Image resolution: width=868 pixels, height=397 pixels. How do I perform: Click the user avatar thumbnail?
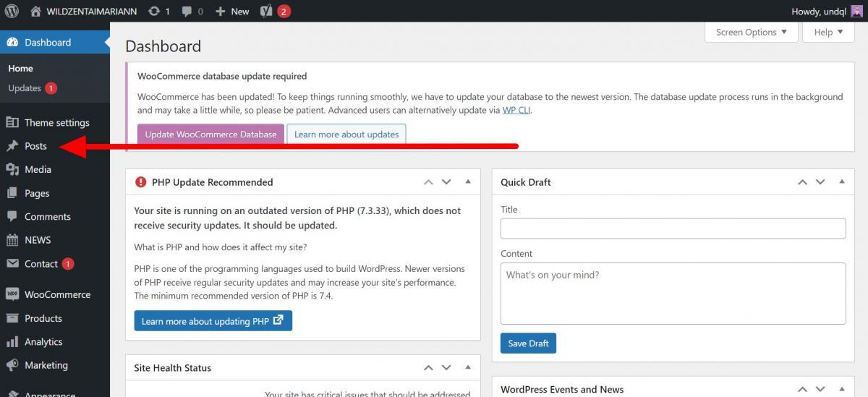[856, 11]
